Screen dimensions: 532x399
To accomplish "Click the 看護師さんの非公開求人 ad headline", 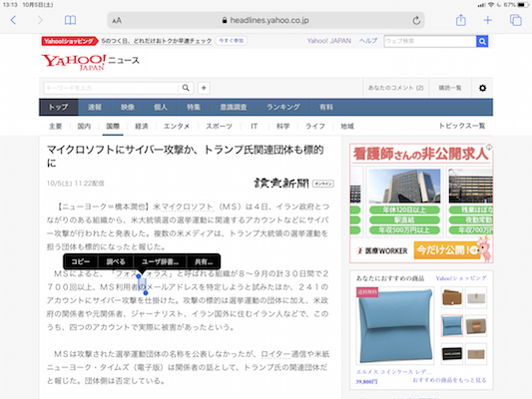I will 421,154.
